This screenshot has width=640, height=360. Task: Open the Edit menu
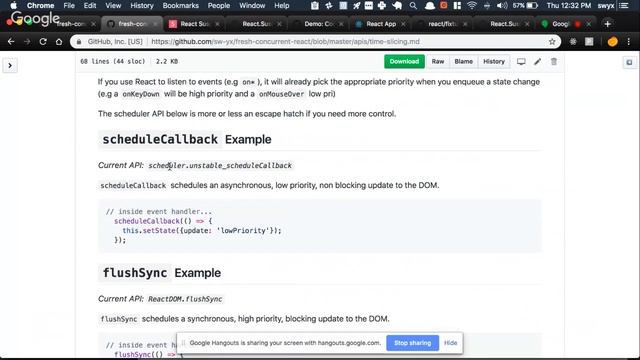click(90, 6)
